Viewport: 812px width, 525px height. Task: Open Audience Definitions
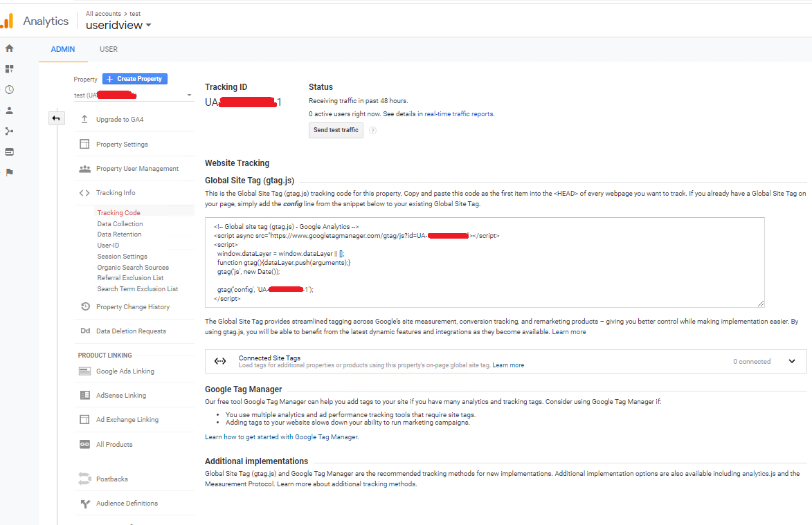click(x=127, y=504)
